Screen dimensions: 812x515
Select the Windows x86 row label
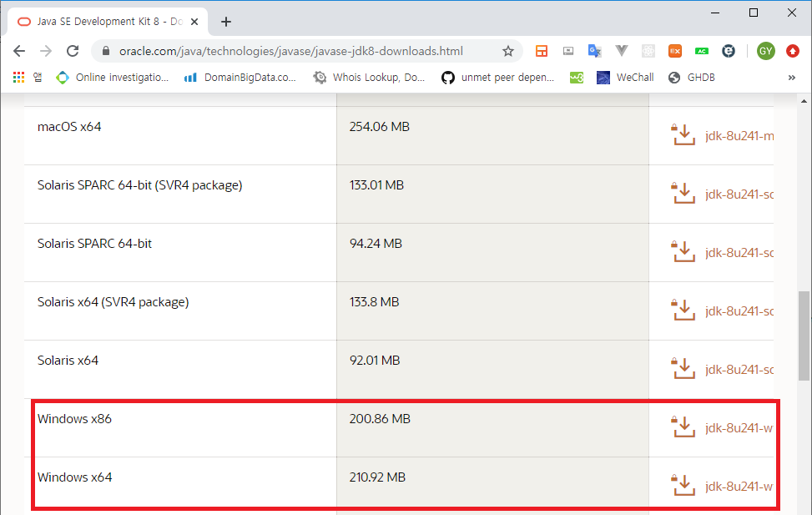[x=74, y=419]
